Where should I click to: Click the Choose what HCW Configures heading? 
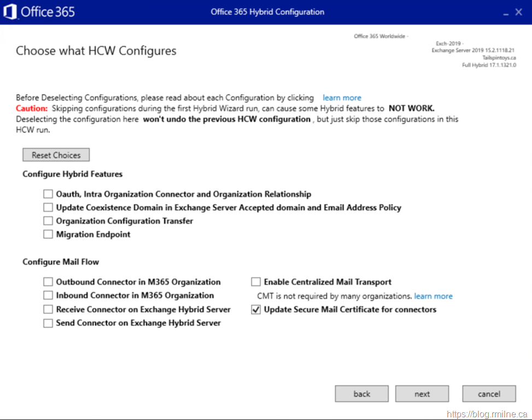tap(96, 51)
